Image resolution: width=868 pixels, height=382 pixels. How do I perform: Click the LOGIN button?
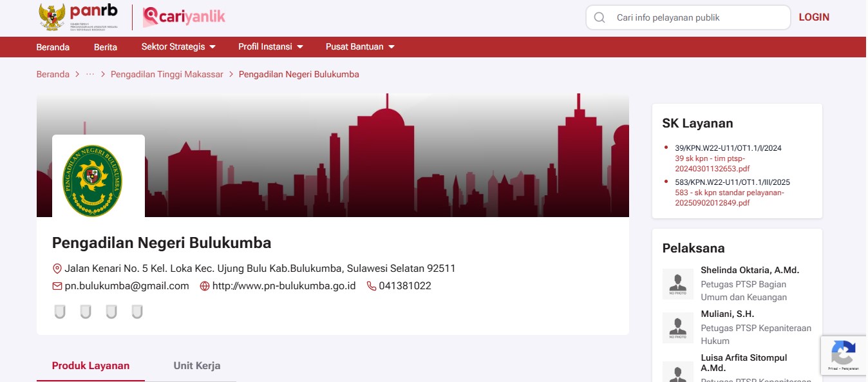tap(814, 17)
